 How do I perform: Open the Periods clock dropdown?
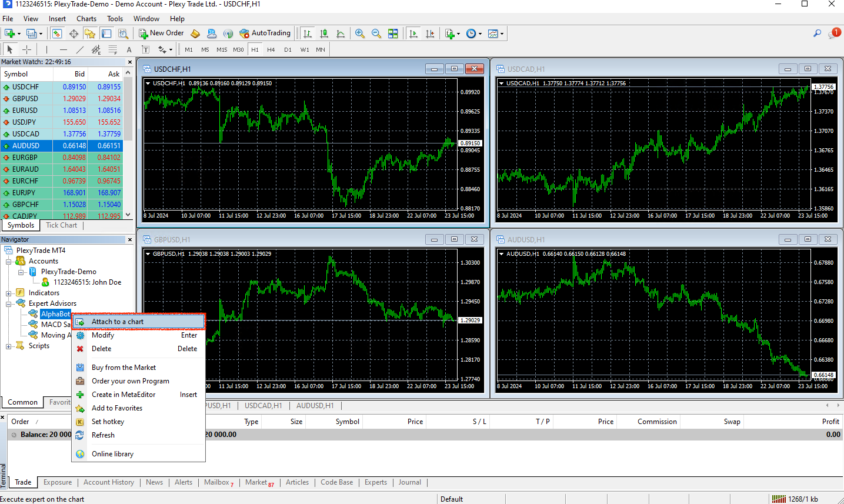pyautogui.click(x=473, y=34)
